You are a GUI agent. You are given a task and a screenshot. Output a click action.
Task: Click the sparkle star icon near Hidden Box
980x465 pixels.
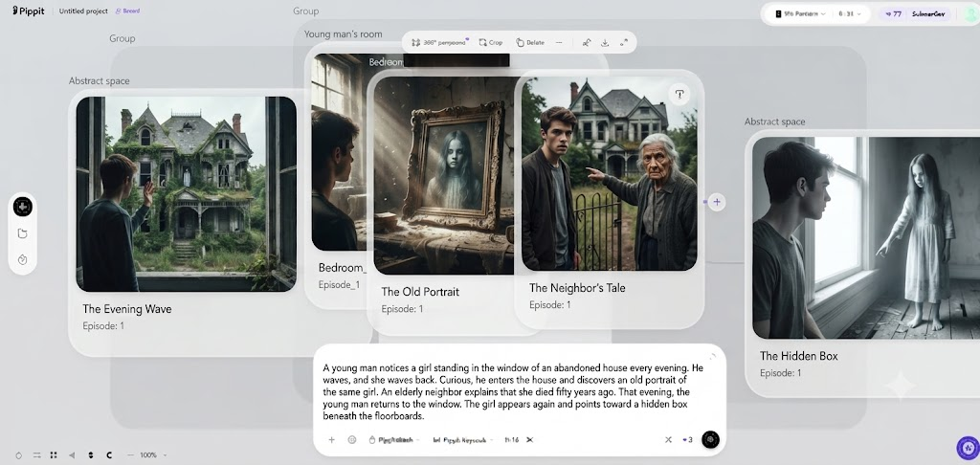tap(901, 385)
